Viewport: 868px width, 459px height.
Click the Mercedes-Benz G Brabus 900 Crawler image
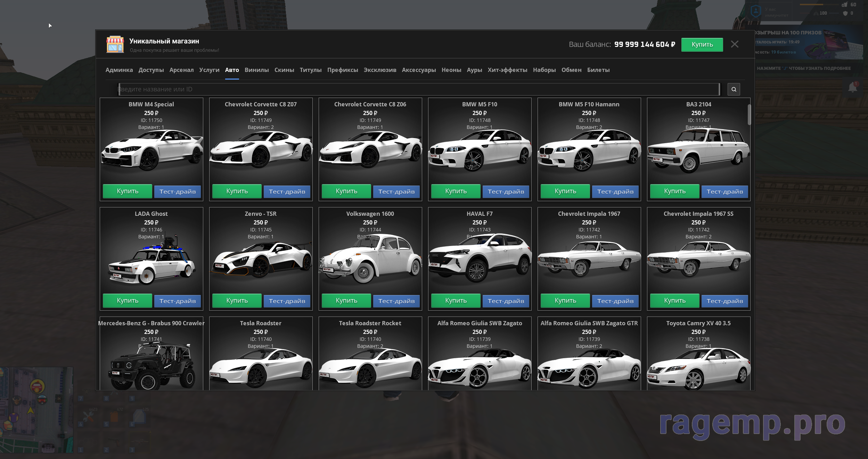[152, 366]
